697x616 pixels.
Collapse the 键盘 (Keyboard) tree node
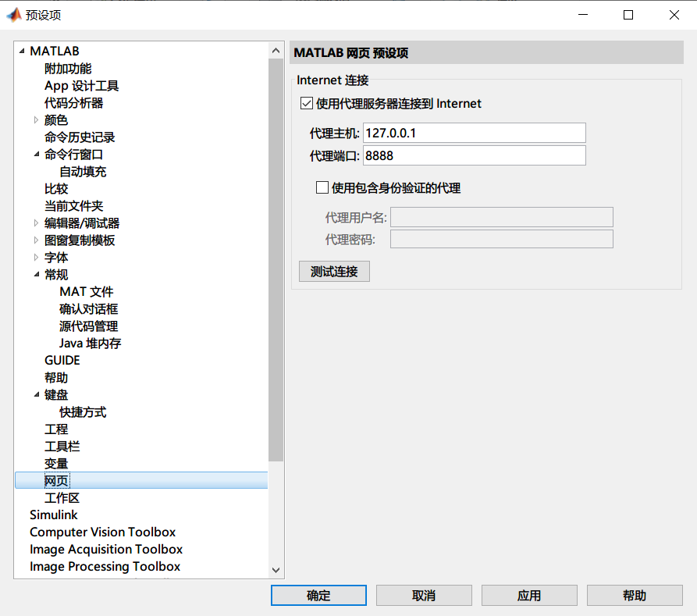coord(36,394)
